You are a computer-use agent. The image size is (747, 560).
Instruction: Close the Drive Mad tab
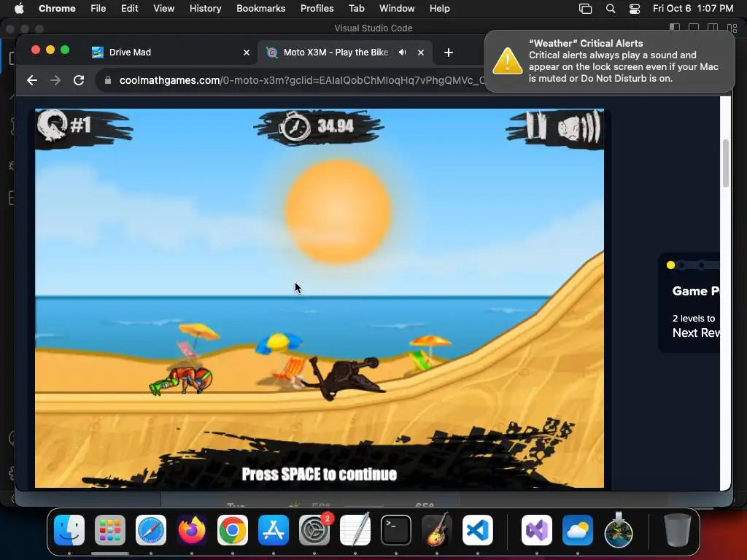pos(247,52)
